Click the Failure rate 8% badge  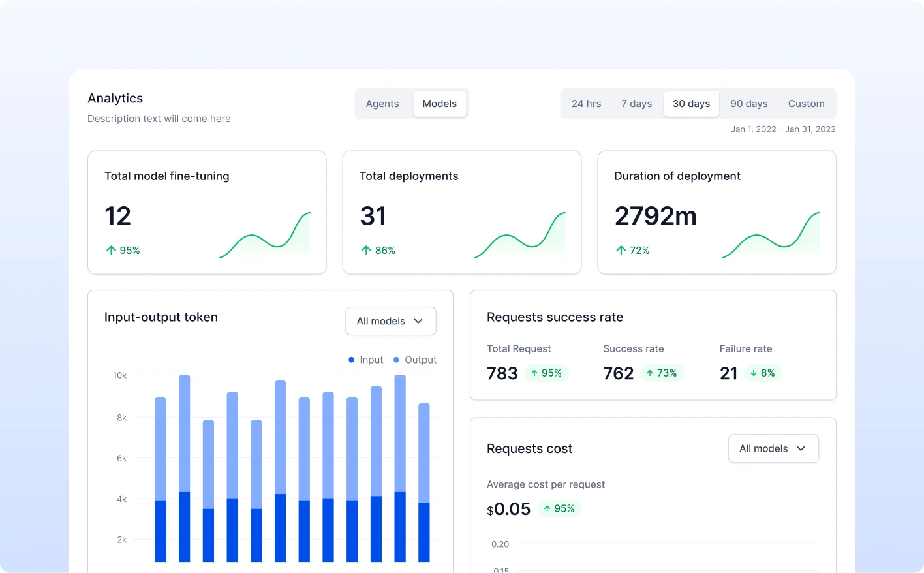(x=763, y=373)
